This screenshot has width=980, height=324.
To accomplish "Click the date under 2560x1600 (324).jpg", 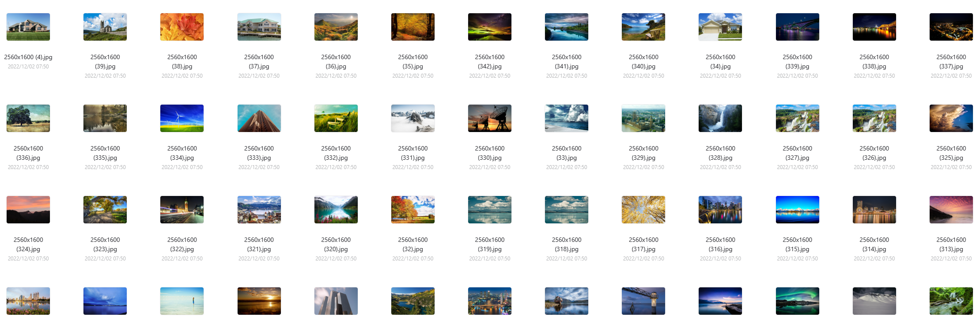I will [28, 259].
